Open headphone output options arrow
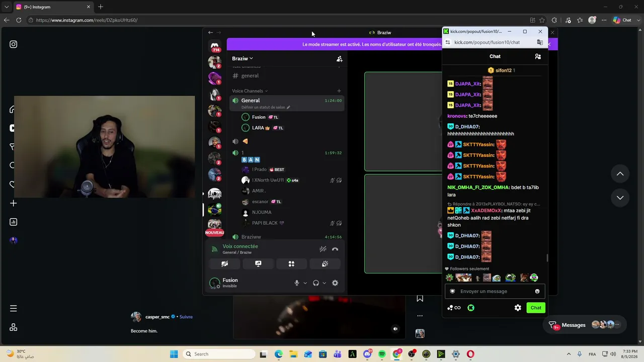Image resolution: width=644 pixels, height=362 pixels. click(x=324, y=283)
